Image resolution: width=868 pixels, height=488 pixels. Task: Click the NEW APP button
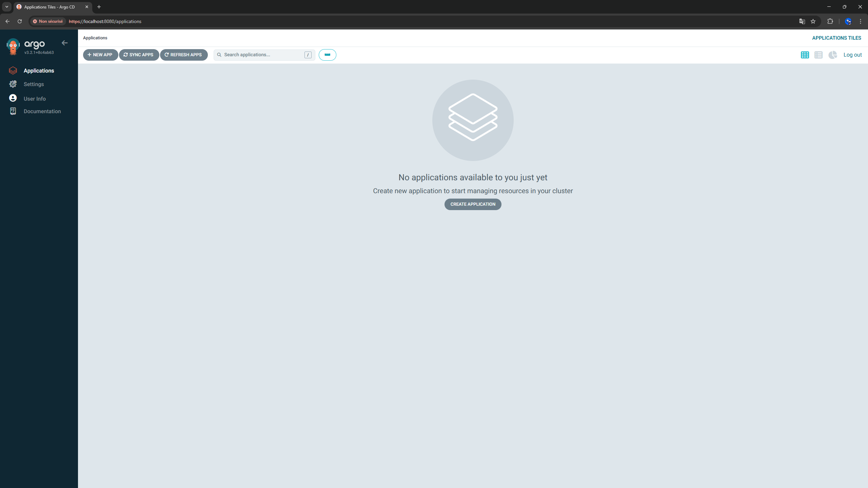click(x=100, y=55)
